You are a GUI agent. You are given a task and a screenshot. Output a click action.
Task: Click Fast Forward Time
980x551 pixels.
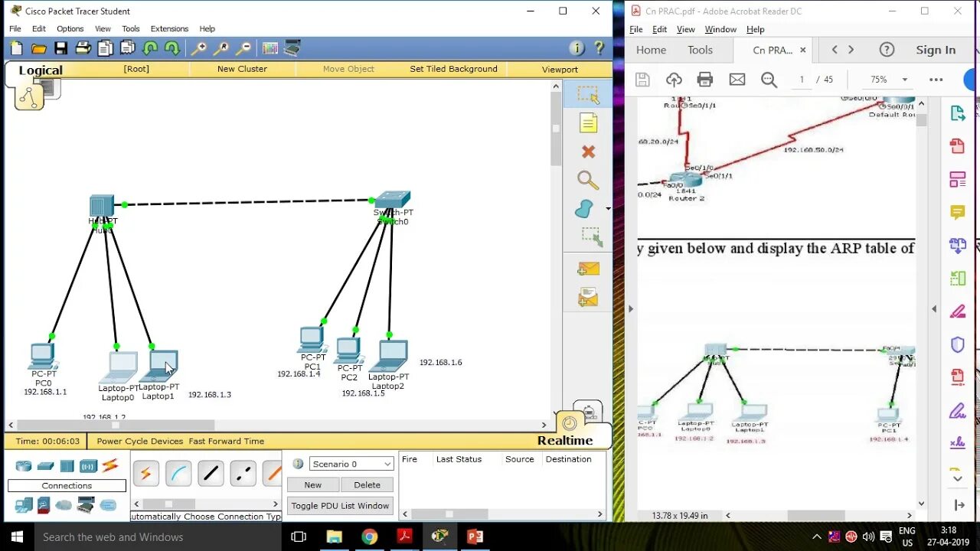[226, 441]
